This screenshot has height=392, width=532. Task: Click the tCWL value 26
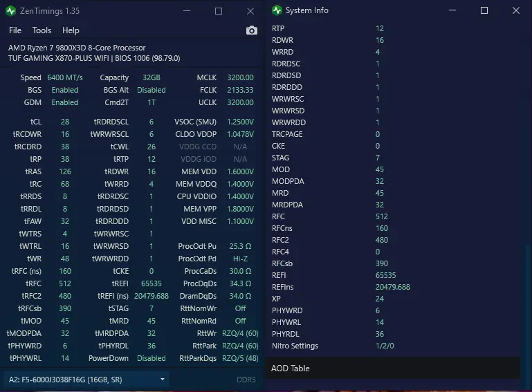pos(152,147)
